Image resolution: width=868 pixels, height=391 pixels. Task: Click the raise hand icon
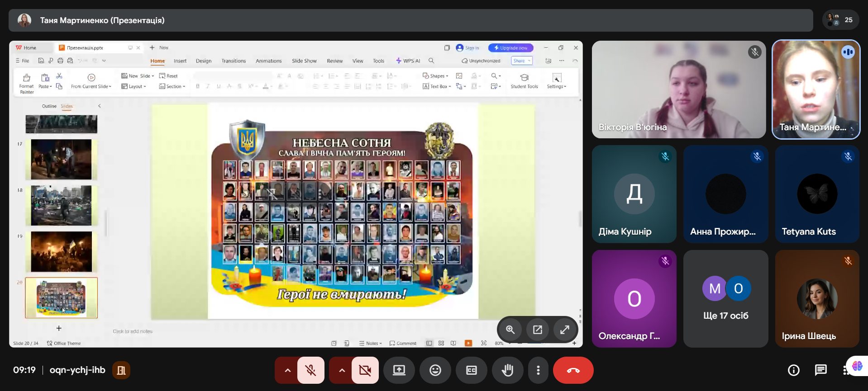click(x=507, y=370)
